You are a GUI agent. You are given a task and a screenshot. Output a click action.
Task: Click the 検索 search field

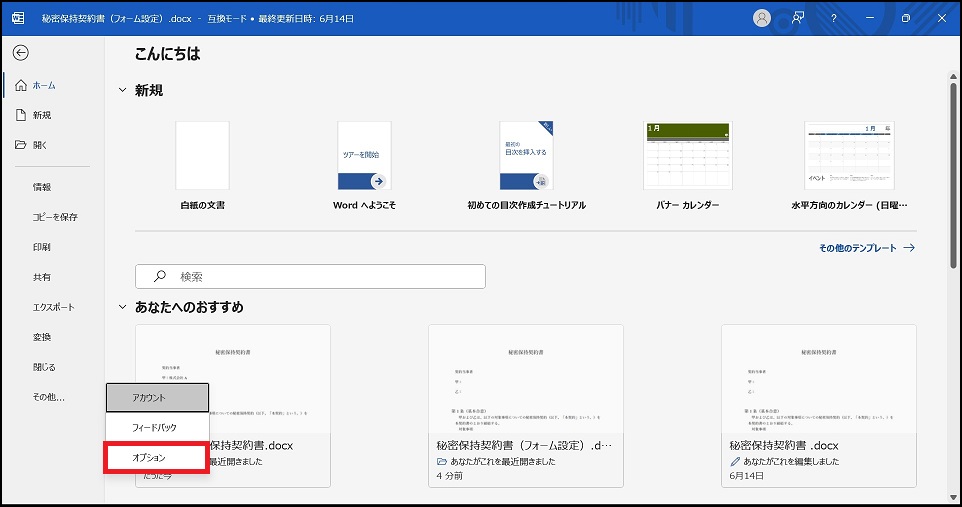[310, 277]
